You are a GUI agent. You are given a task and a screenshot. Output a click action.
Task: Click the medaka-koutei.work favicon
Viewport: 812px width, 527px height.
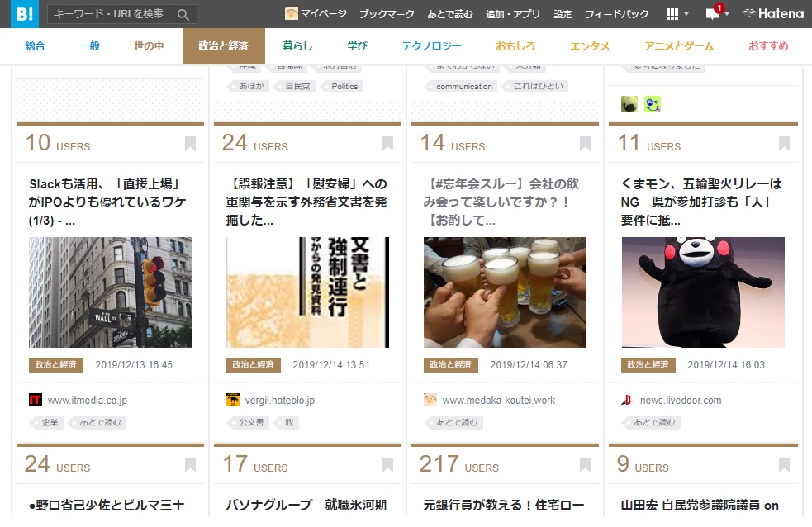[x=430, y=400]
